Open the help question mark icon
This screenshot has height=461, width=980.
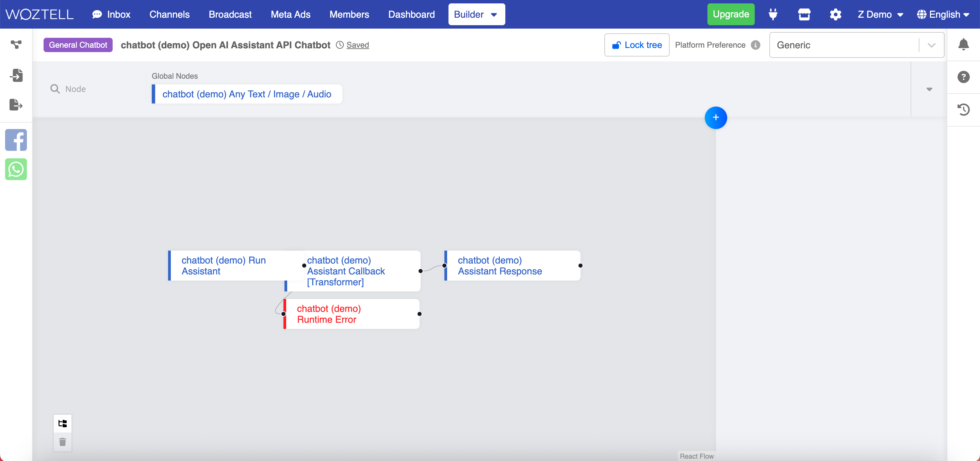click(x=963, y=77)
